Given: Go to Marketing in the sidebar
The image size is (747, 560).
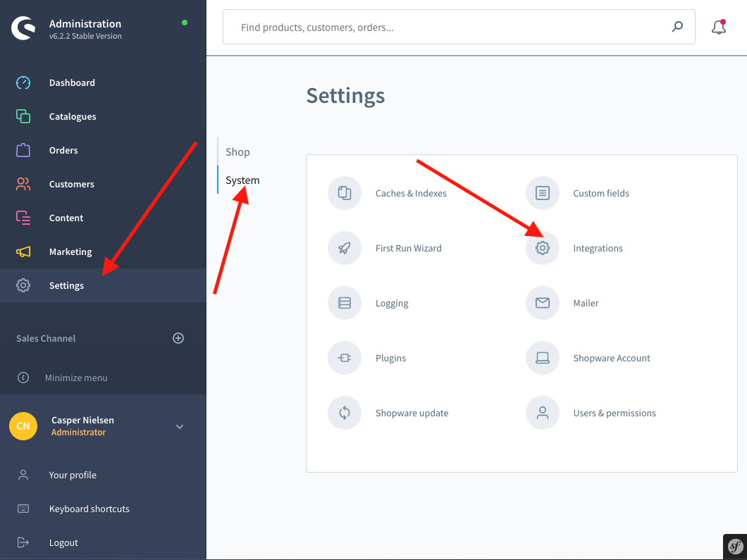Looking at the screenshot, I should pos(70,251).
